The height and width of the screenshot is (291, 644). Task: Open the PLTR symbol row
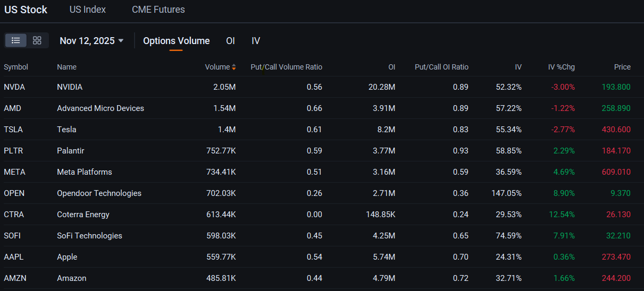pos(13,151)
